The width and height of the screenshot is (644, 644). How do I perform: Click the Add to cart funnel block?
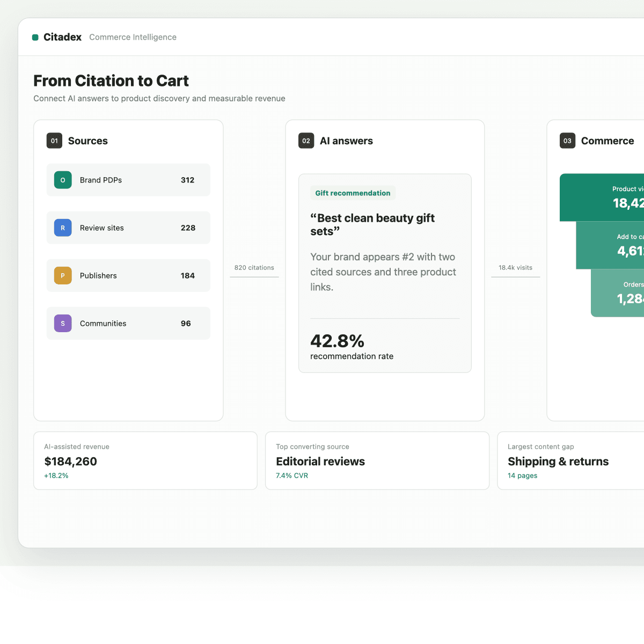[x=610, y=245]
